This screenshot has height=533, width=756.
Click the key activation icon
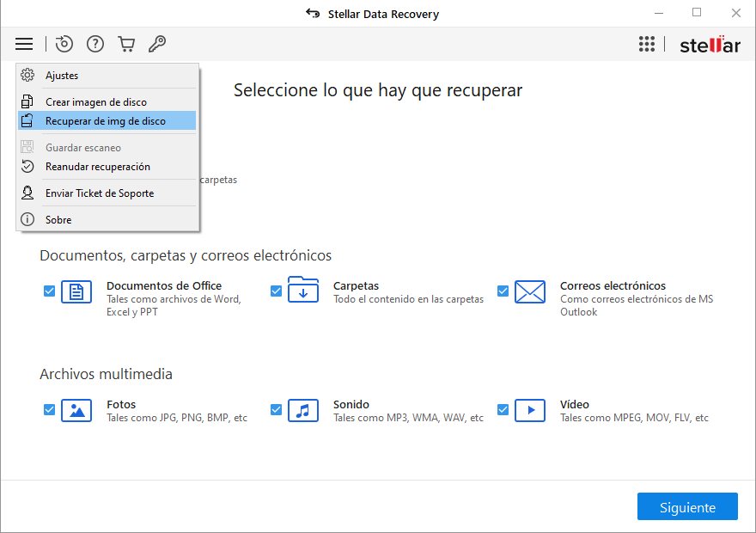point(156,44)
